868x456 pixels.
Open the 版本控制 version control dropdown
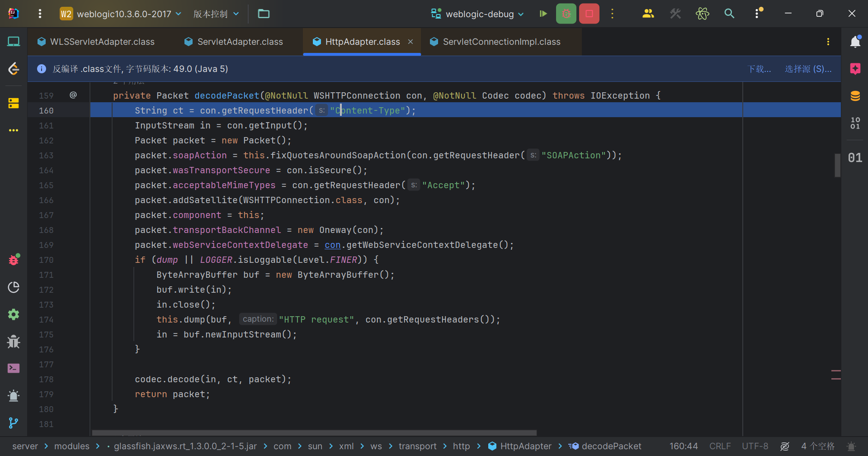point(216,14)
